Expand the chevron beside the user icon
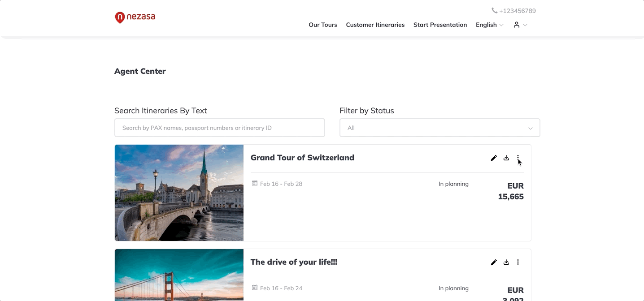The height and width of the screenshot is (301, 644). click(x=525, y=25)
